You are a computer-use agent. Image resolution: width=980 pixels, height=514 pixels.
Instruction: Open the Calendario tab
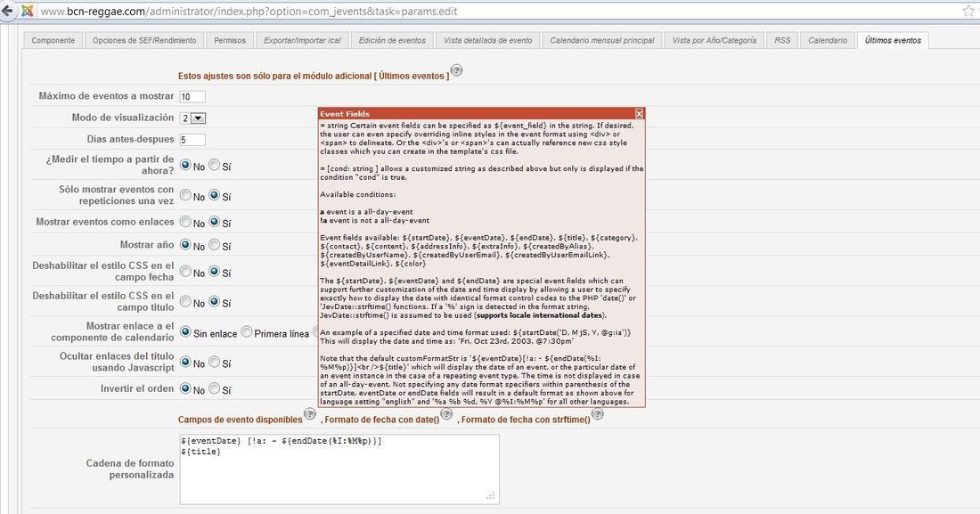tap(828, 40)
